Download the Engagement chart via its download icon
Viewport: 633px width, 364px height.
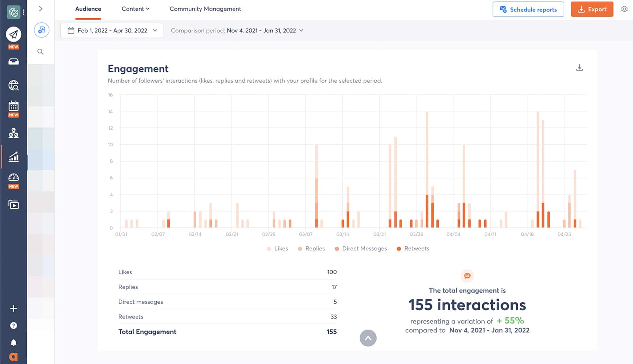[580, 68]
